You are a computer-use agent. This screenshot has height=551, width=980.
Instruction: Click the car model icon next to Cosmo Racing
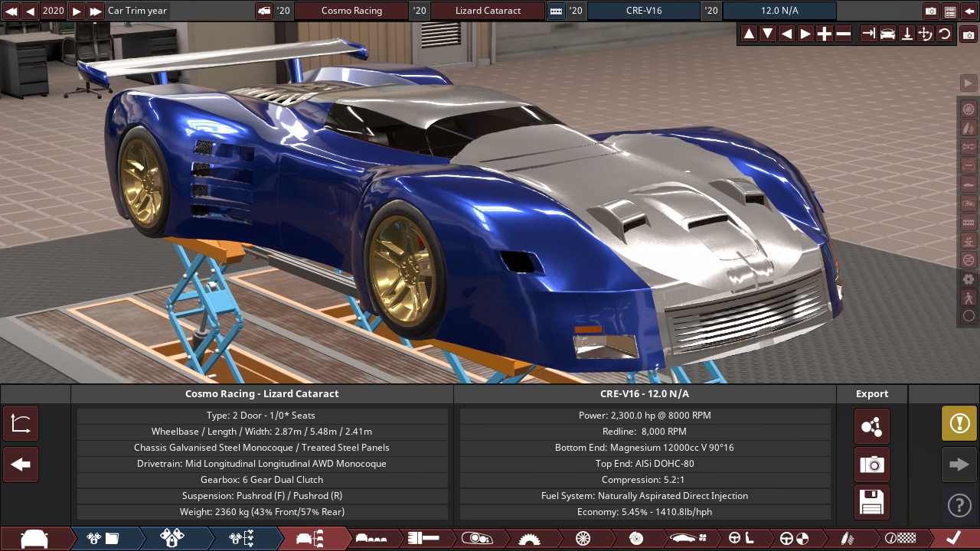[x=264, y=11]
